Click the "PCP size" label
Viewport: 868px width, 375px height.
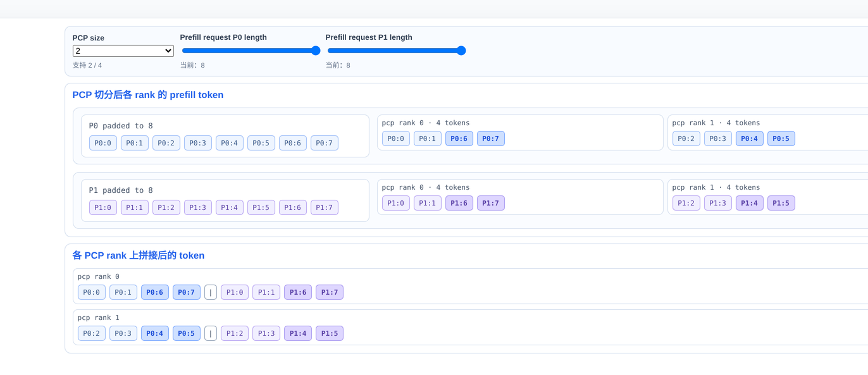pyautogui.click(x=89, y=38)
